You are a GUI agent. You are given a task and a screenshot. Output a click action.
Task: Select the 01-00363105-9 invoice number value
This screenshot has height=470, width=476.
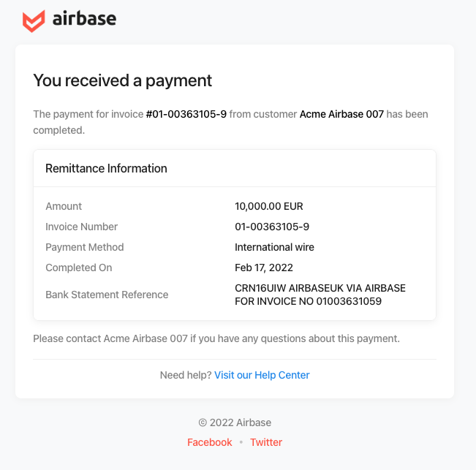point(272,227)
